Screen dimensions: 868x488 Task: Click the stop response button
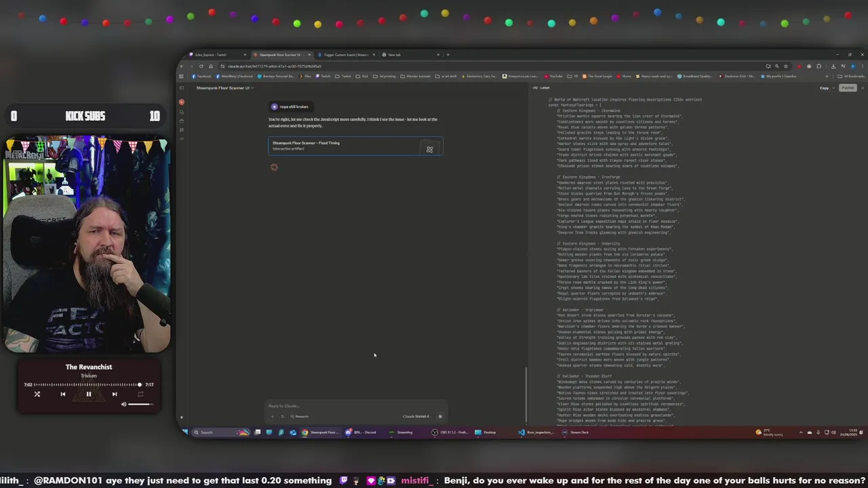[x=440, y=416]
